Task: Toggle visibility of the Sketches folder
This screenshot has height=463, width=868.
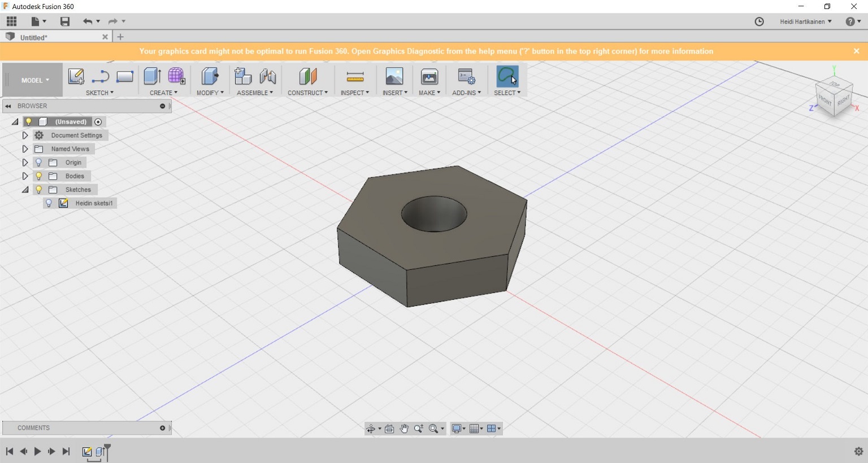Action: (x=38, y=190)
